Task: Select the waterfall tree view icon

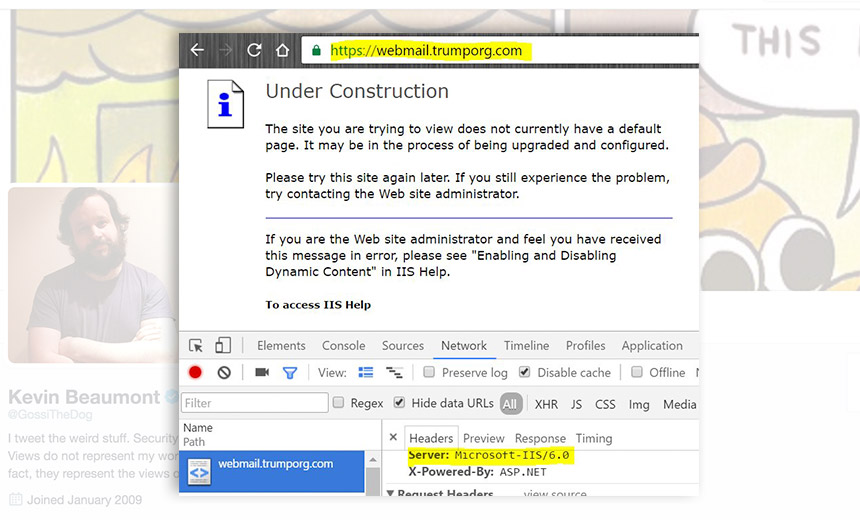Action: tap(394, 372)
